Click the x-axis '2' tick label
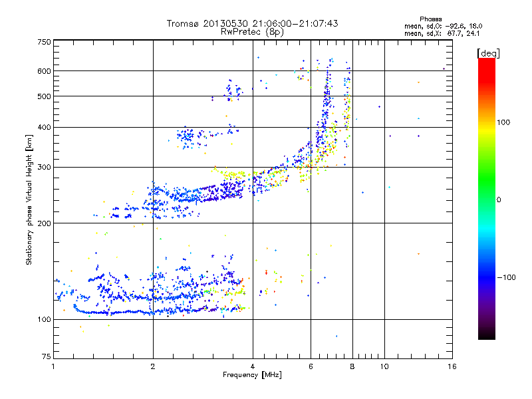This screenshot has width=532, height=399. tap(153, 366)
